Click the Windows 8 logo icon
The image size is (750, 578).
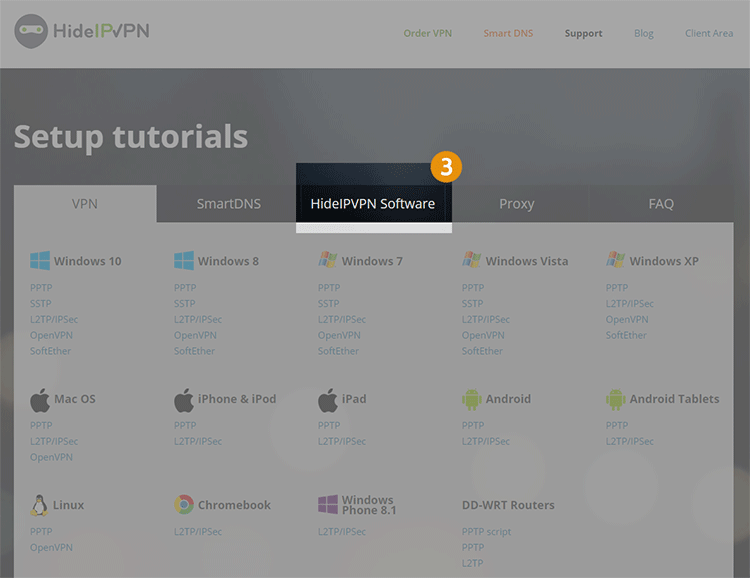coord(184,261)
